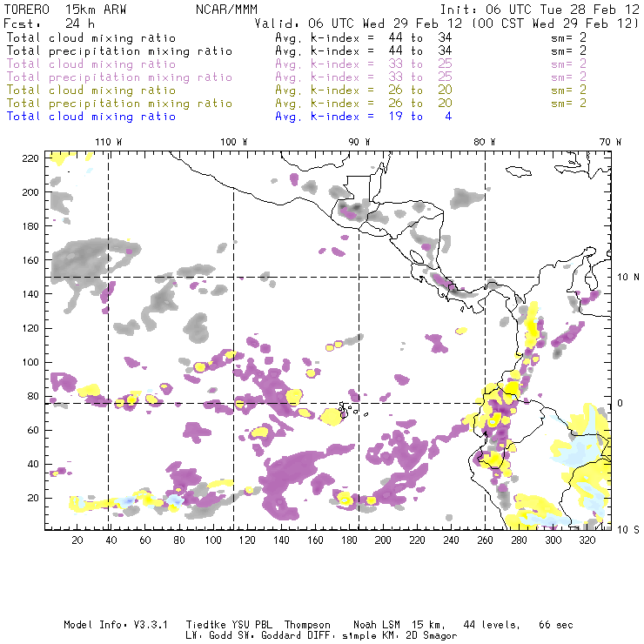
Task: Select '300' on the horizontal axis
Action: (553, 540)
